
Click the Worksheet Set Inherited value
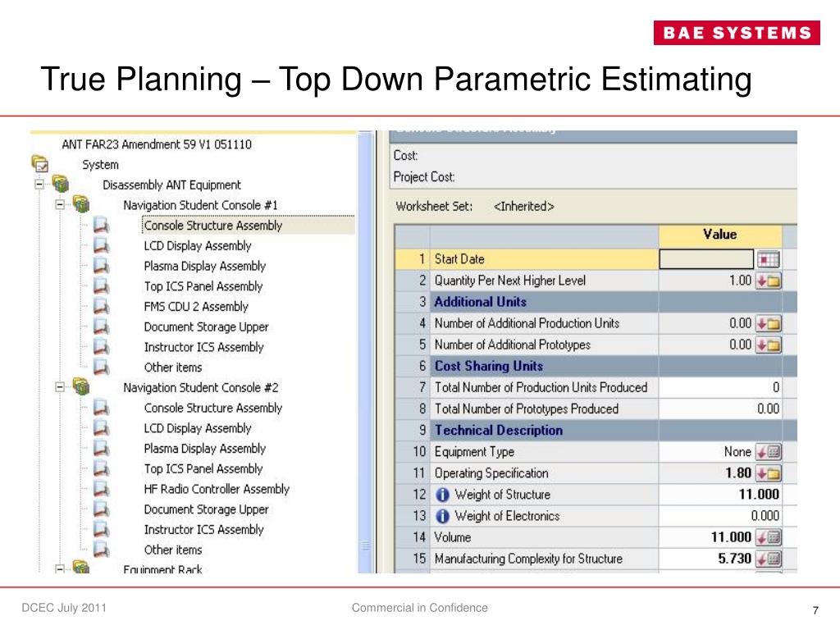point(523,206)
